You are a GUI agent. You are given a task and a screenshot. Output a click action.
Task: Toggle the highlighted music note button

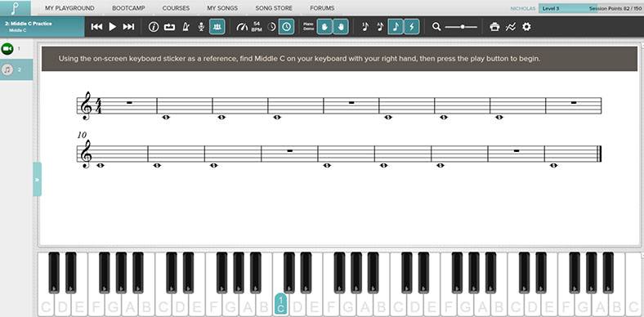[x=396, y=27]
